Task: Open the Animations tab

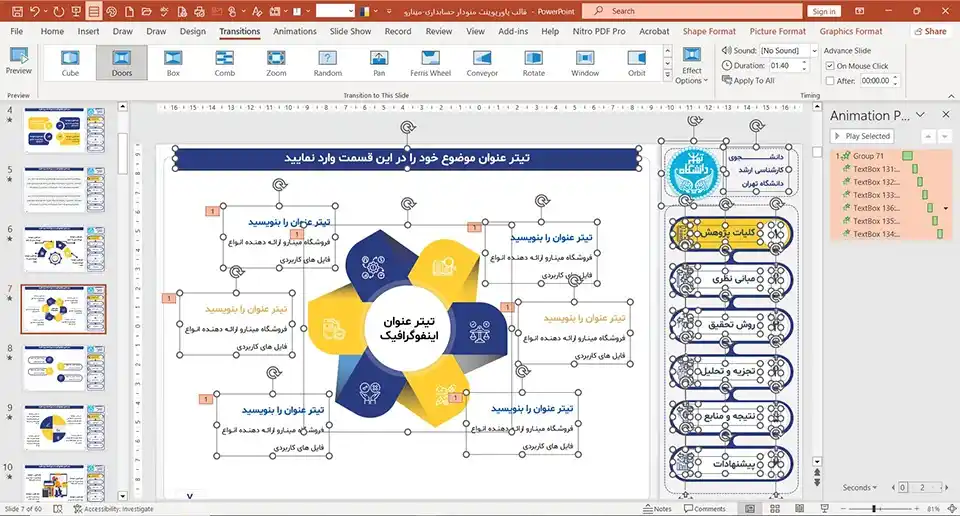Action: [x=295, y=31]
